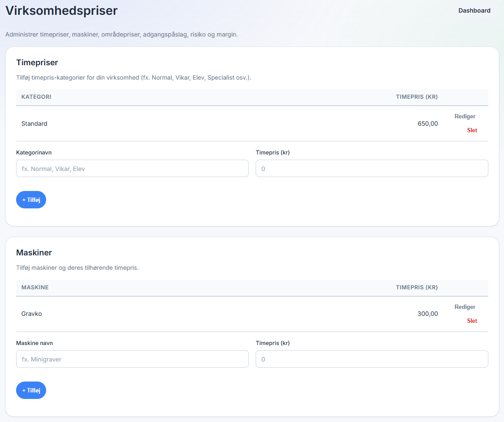This screenshot has width=504, height=422.
Task: Add a new hourly rate category with Tilføj
Action: tap(31, 200)
